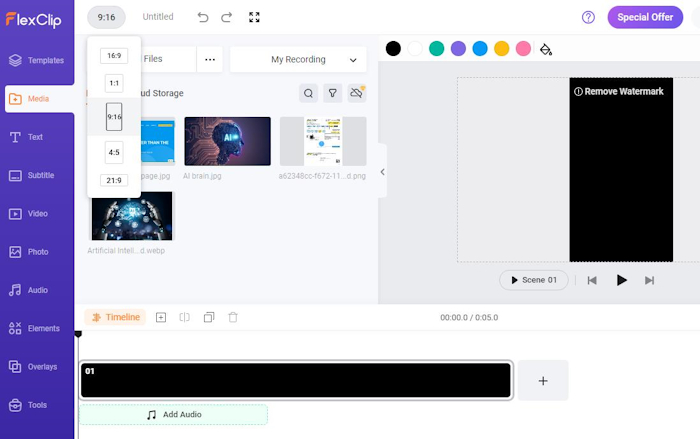Open the three-dots more options button
700x439 pixels.
(x=210, y=59)
